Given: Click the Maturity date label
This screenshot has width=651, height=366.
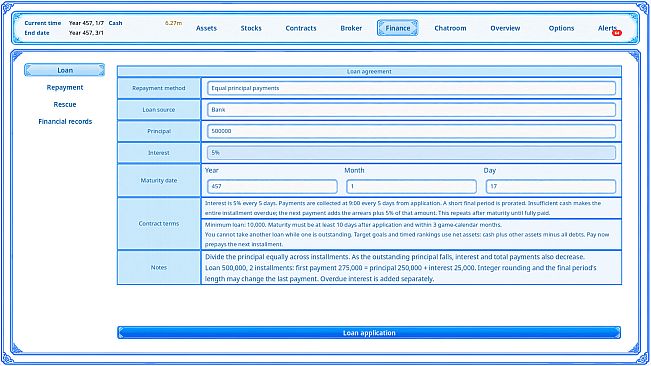Looking at the screenshot, I should click(159, 181).
